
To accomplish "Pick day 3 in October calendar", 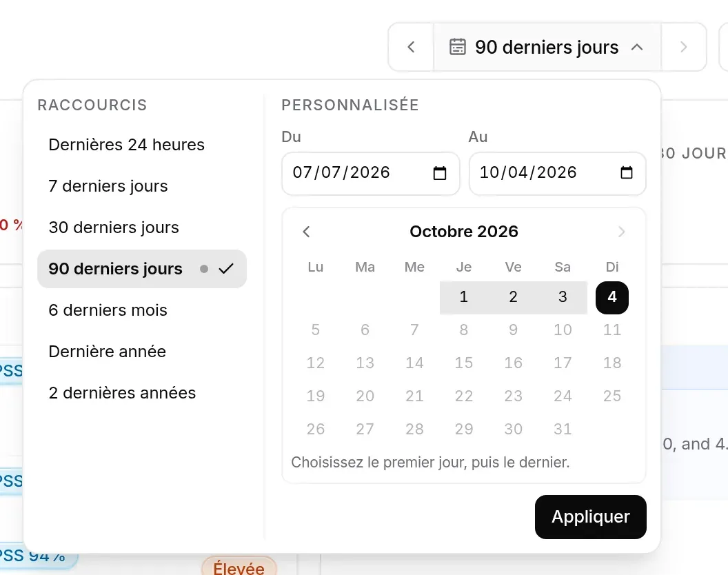I will [563, 297].
